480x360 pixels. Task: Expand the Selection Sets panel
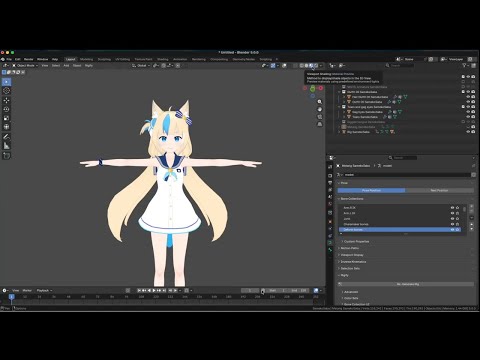349,268
